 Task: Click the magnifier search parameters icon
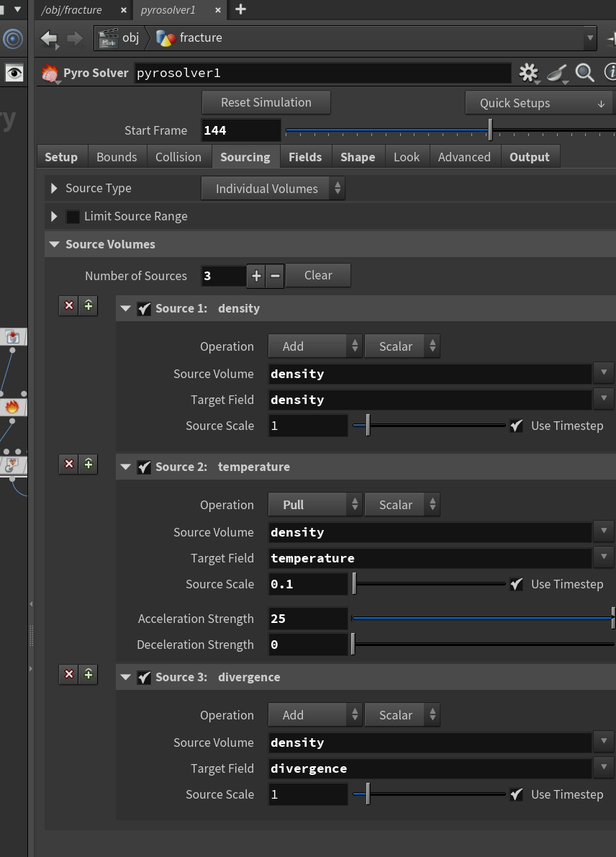(x=584, y=73)
